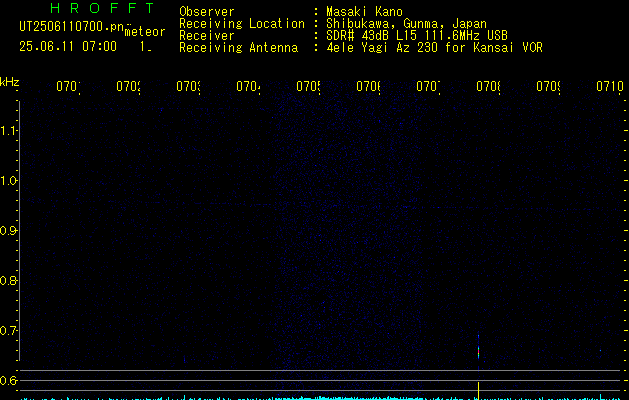Click the 0708 time marker
This screenshot has height=400, width=629.
tap(488, 86)
